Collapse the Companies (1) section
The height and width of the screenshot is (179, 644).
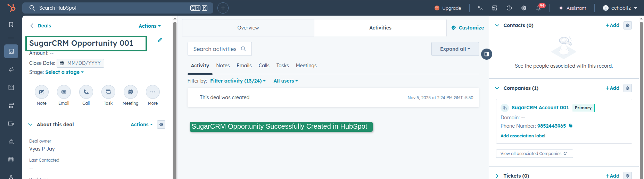point(497,88)
